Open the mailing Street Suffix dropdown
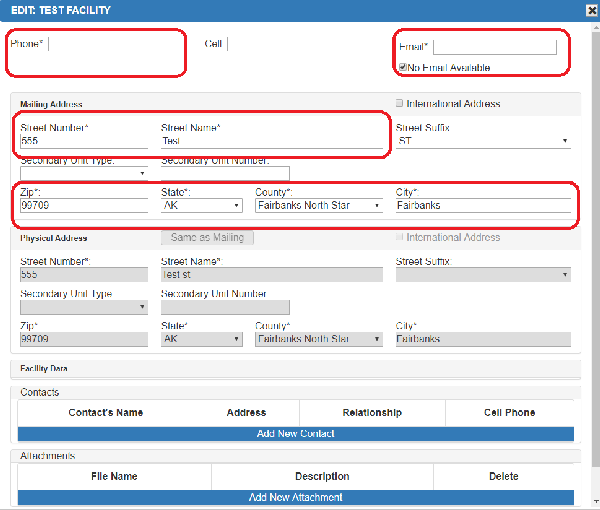The height and width of the screenshot is (510, 600). (x=483, y=141)
